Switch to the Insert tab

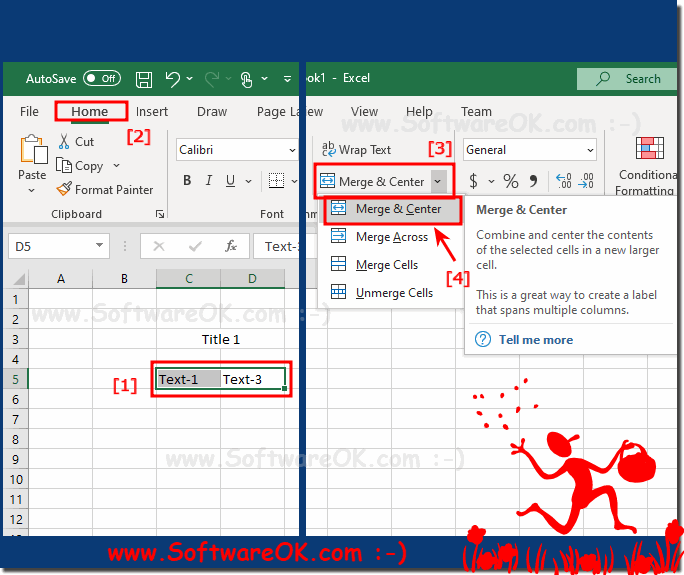152,112
